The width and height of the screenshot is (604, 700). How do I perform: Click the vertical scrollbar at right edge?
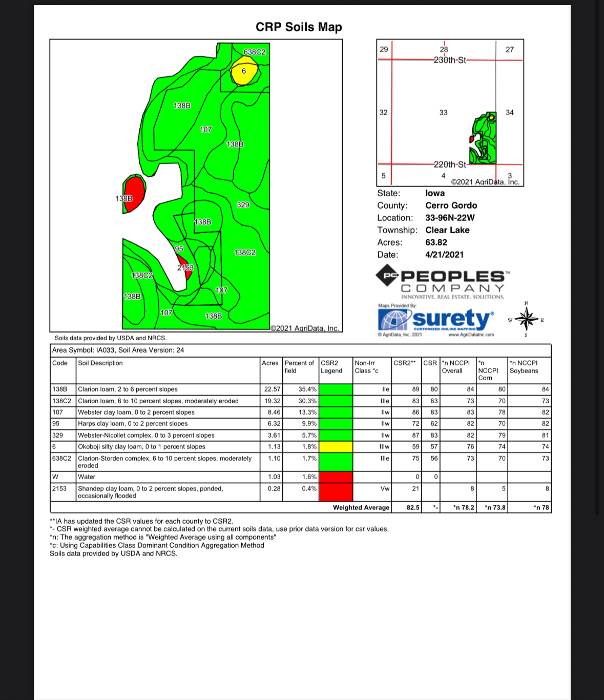(597, 256)
